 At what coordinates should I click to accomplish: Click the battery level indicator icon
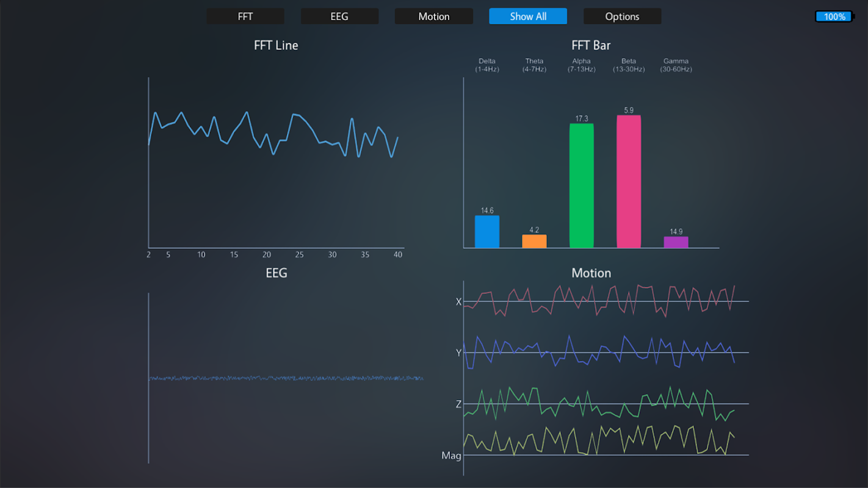pyautogui.click(x=835, y=16)
